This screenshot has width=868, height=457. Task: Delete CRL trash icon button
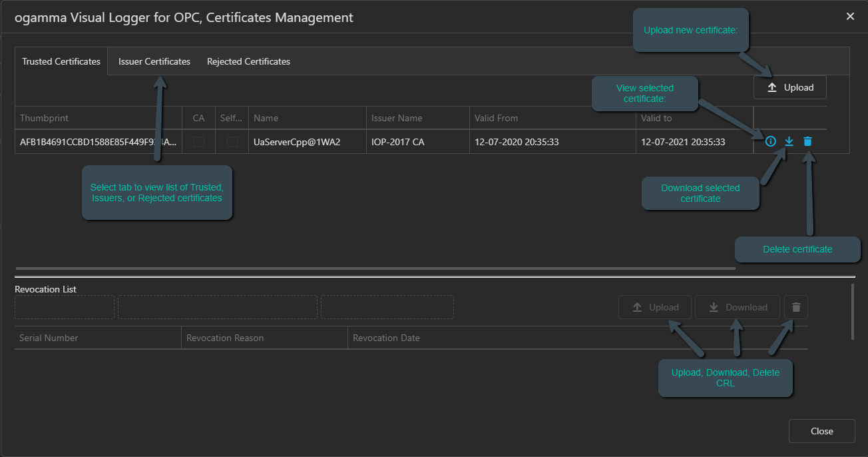click(x=796, y=307)
